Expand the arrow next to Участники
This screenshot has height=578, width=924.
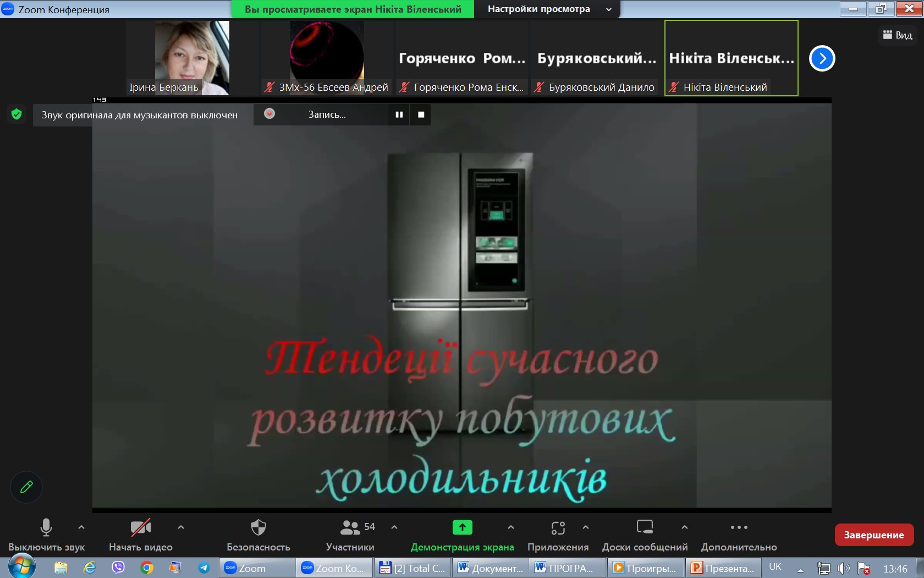coord(394,527)
